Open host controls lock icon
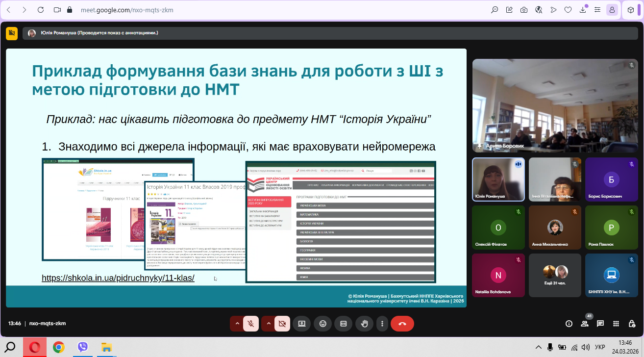This screenshot has height=357, width=644. (632, 324)
